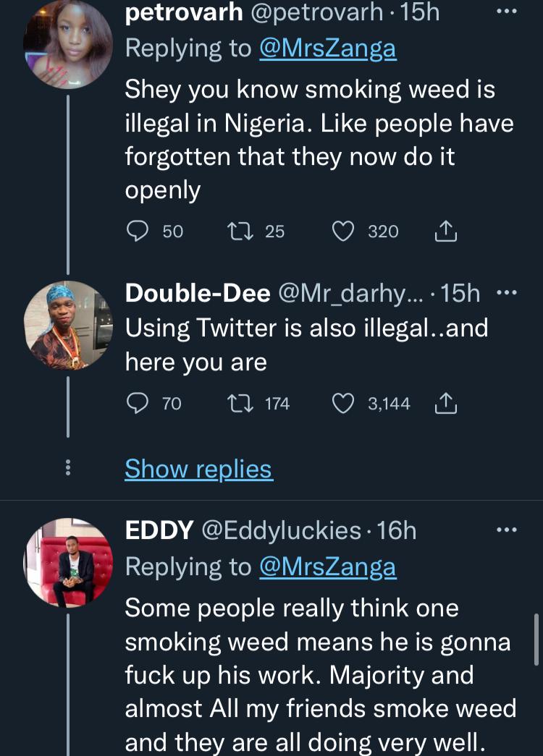The width and height of the screenshot is (543, 756).
Task: Share petrovarh's tweet
Action: 446,231
